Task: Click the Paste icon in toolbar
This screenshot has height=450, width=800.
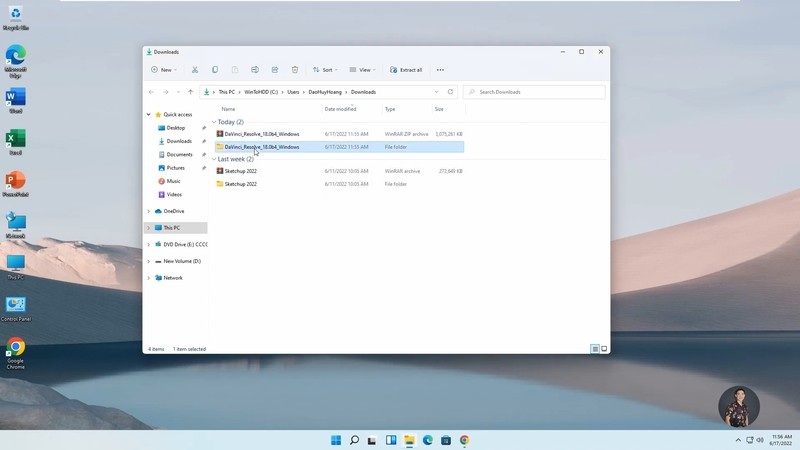Action: pyautogui.click(x=235, y=70)
